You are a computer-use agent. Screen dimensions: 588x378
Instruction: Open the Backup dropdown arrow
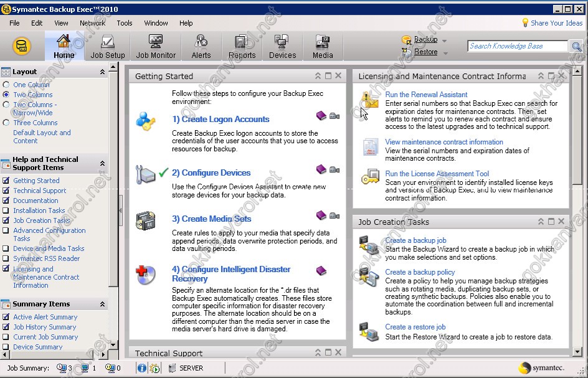[445, 40]
